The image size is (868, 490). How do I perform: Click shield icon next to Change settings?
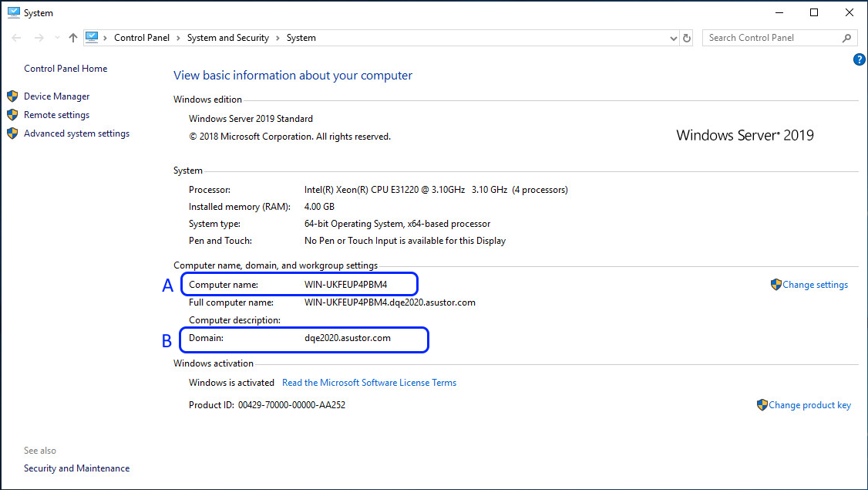click(x=776, y=285)
